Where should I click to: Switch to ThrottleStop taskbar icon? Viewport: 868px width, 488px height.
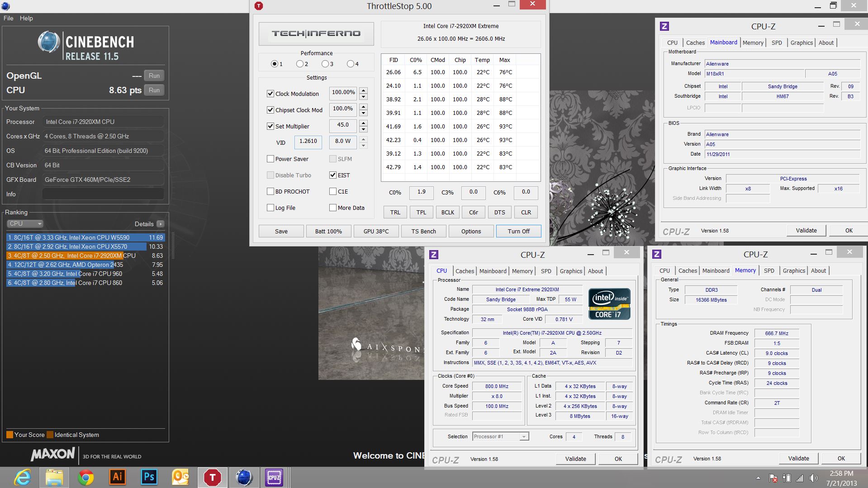pyautogui.click(x=212, y=478)
